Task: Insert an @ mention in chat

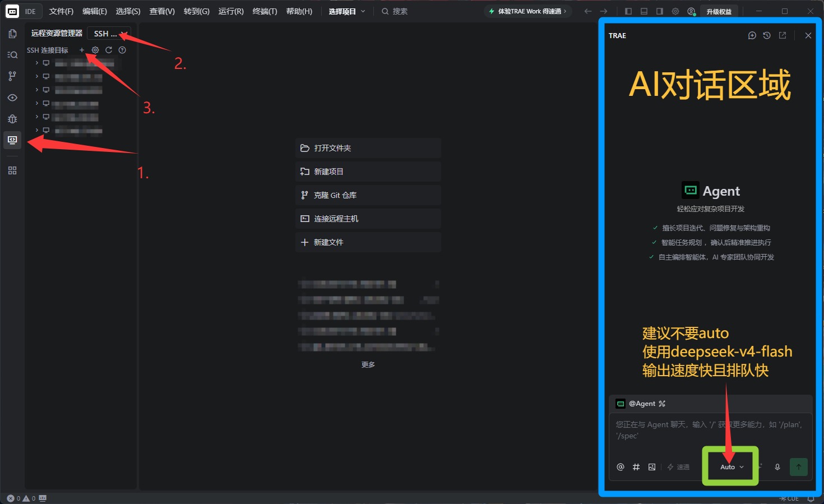Action: coord(621,467)
